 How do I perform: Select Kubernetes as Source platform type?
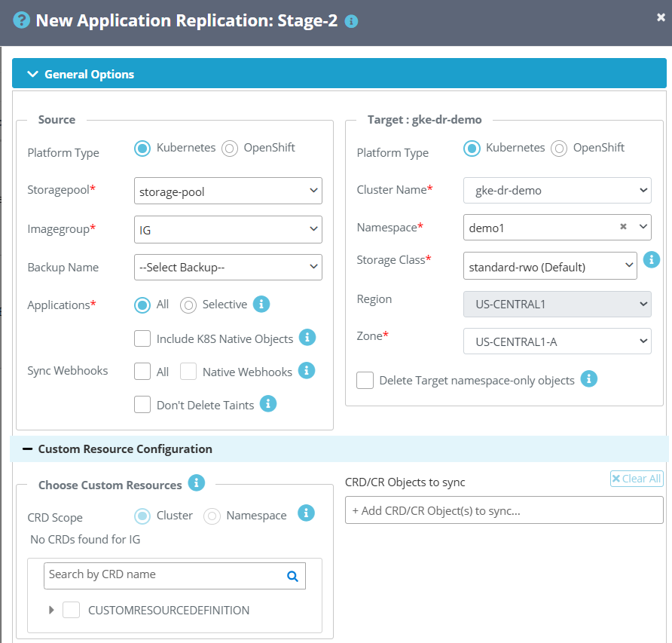[142, 149]
